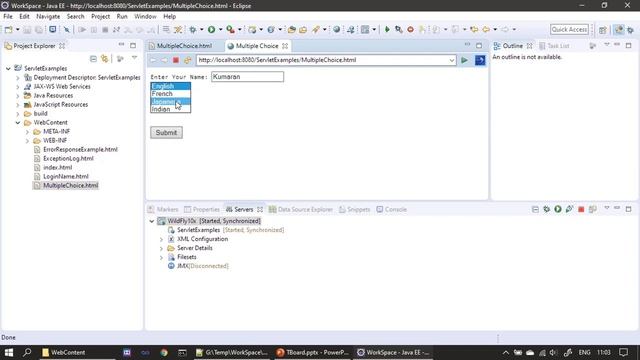Click the Back yellow arrow navigation icon

tap(486, 29)
